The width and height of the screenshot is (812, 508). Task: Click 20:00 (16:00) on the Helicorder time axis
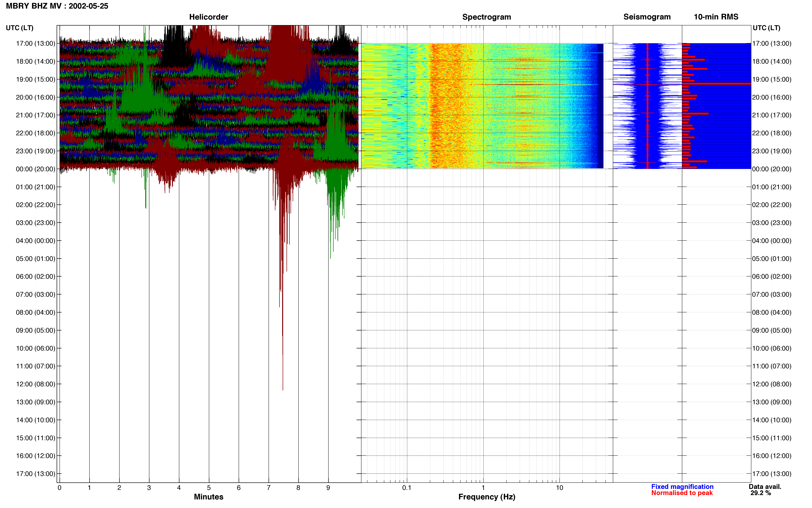(36, 97)
